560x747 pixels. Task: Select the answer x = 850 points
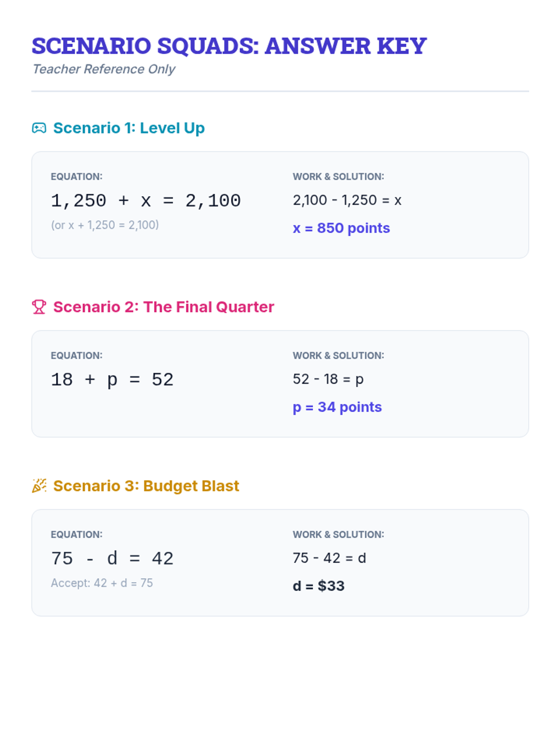click(x=341, y=228)
